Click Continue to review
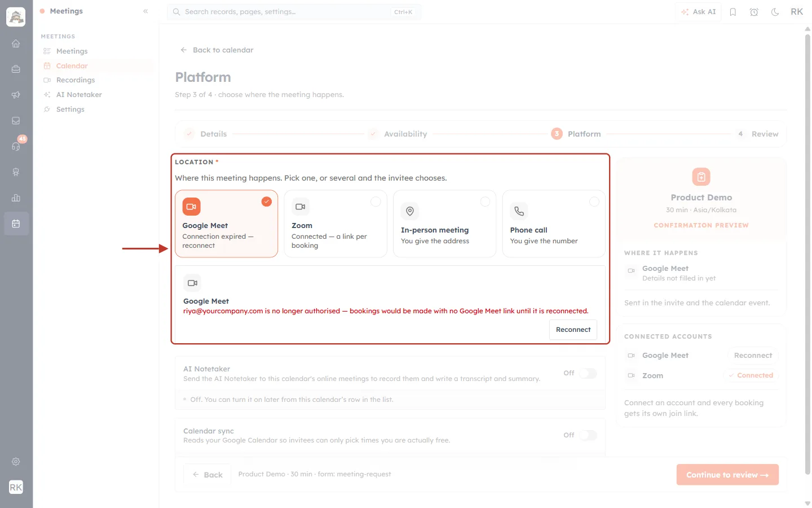This screenshot has width=812, height=508. point(727,475)
